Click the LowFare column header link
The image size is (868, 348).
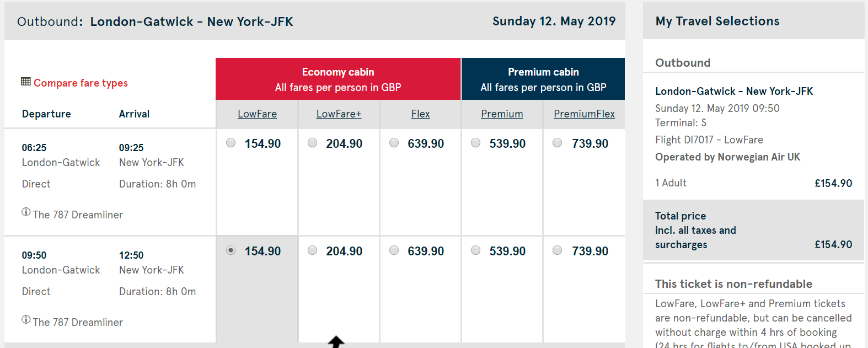[x=257, y=114]
